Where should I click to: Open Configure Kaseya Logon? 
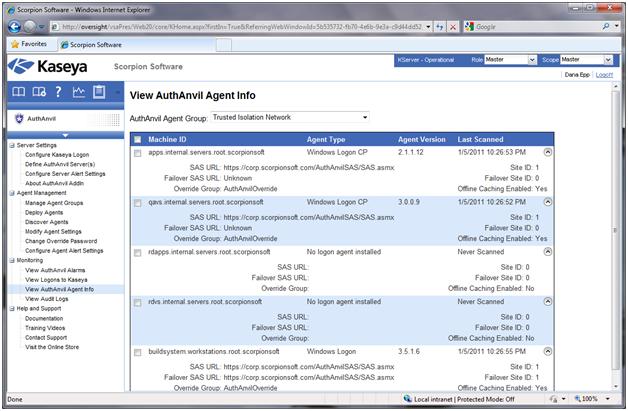pyautogui.click(x=57, y=155)
